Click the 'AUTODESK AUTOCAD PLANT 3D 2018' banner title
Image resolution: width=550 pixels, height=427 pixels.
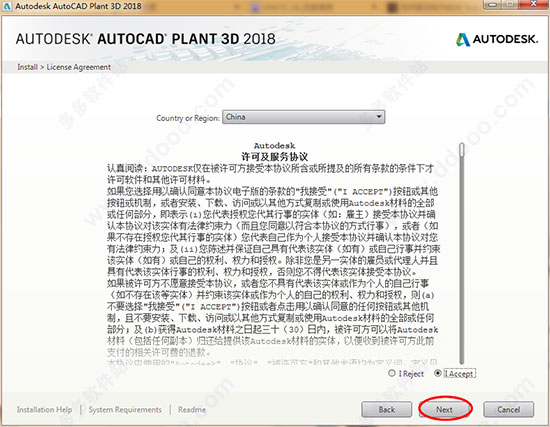146,39
